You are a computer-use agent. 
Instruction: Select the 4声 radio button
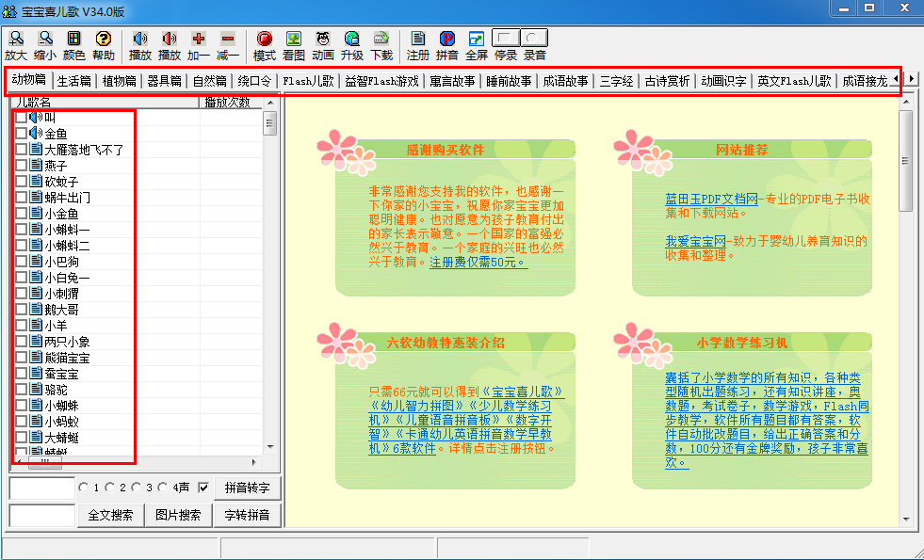(163, 488)
